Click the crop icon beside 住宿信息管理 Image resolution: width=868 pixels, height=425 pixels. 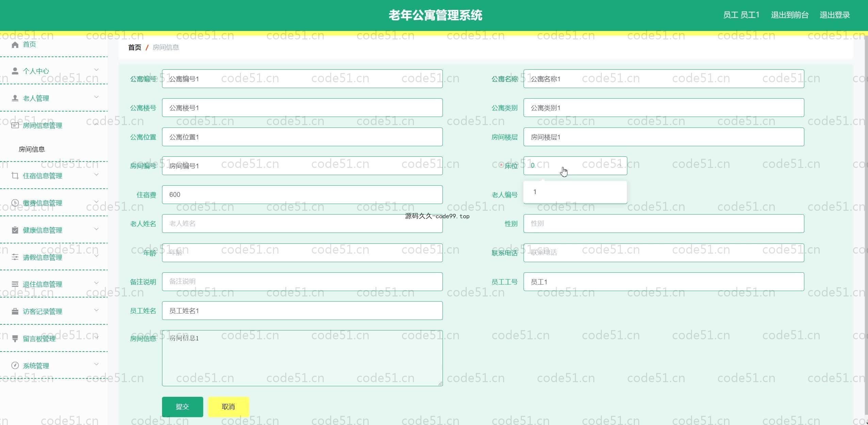click(x=15, y=176)
